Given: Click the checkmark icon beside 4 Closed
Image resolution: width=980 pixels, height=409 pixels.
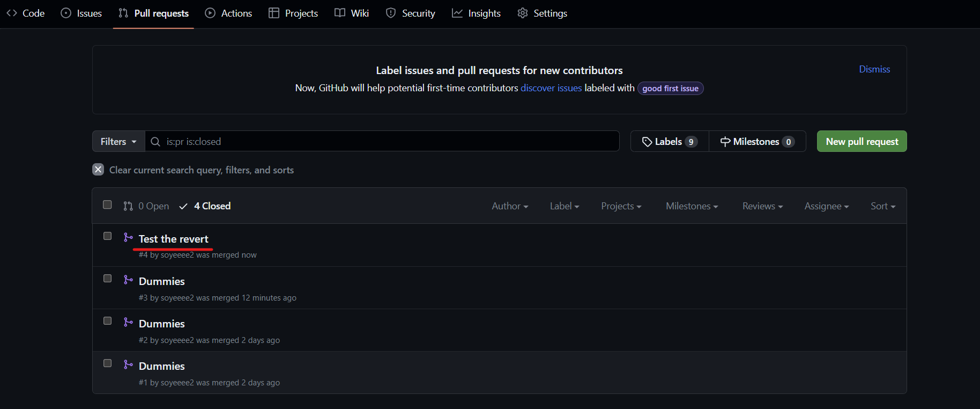Looking at the screenshot, I should [183, 206].
